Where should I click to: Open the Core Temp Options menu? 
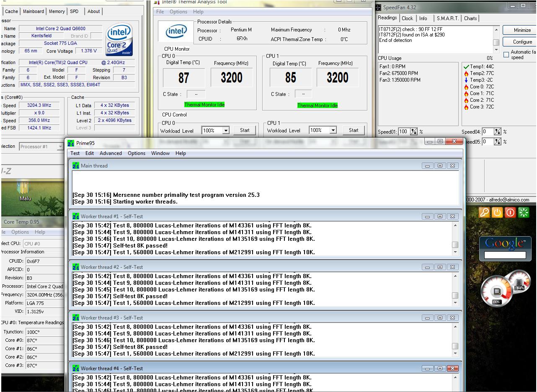pos(20,232)
